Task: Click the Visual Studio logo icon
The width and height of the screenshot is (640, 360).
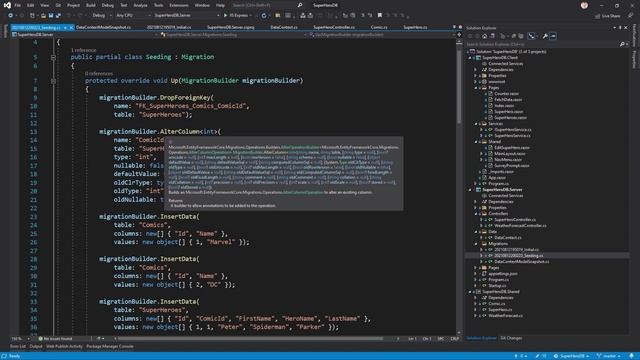Action: 7,5
